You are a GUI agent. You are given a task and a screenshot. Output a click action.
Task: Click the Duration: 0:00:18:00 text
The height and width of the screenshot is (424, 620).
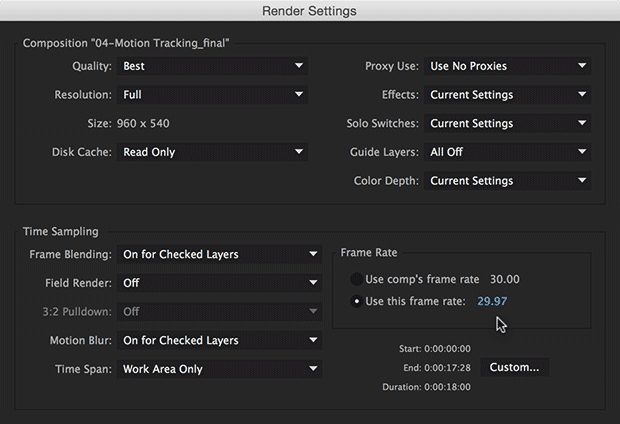[x=427, y=387]
